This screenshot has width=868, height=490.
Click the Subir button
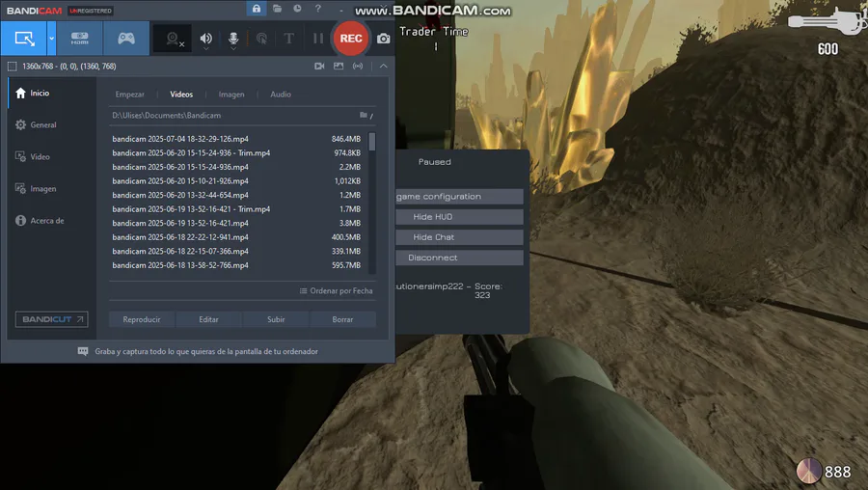(276, 319)
